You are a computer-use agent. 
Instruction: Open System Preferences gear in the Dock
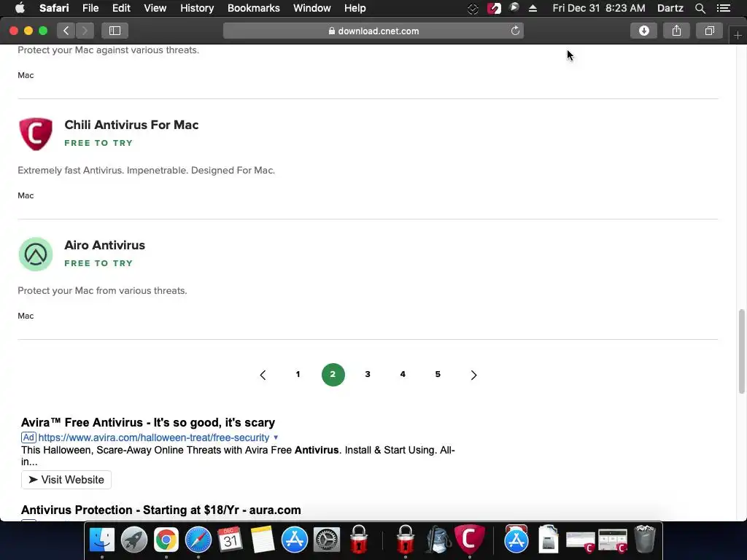point(327,540)
